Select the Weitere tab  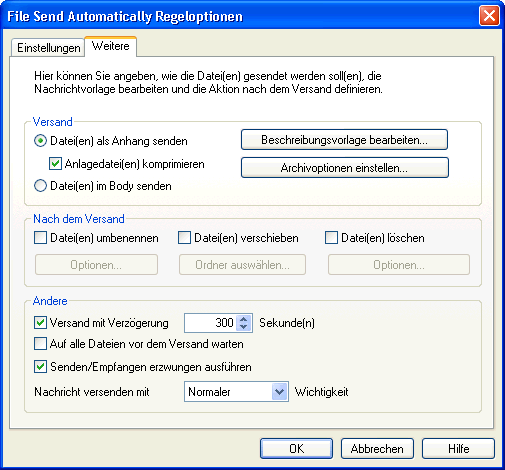111,46
